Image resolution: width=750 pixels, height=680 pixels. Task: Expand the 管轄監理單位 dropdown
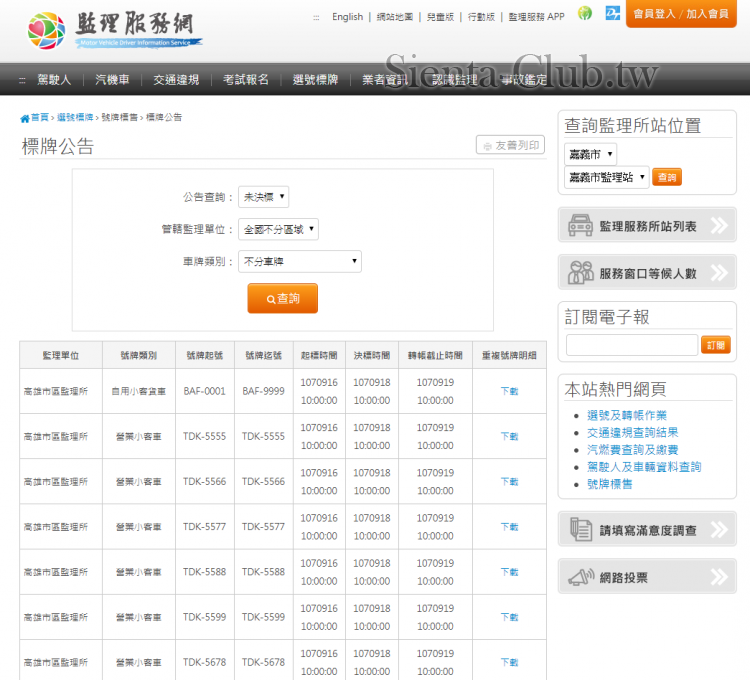click(x=278, y=230)
